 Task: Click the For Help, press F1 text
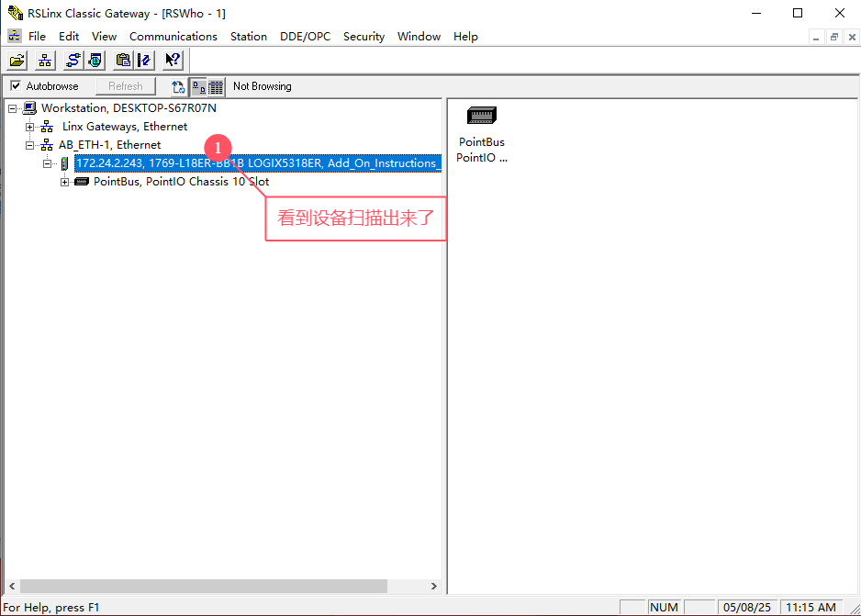point(51,608)
